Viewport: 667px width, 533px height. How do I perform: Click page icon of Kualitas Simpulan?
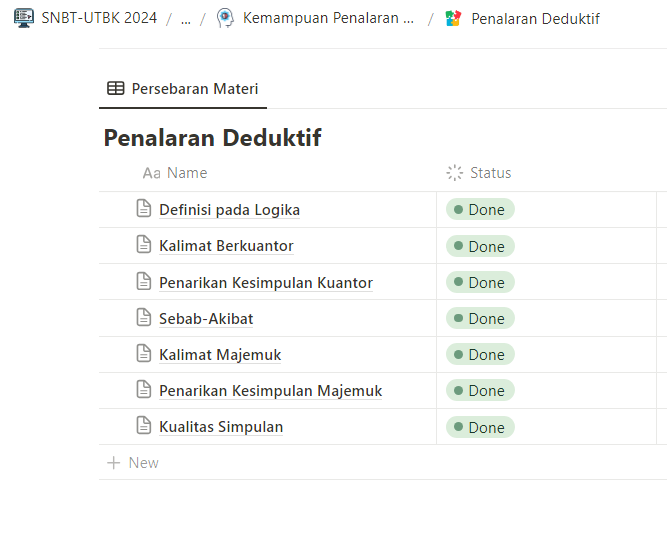pyautogui.click(x=144, y=425)
